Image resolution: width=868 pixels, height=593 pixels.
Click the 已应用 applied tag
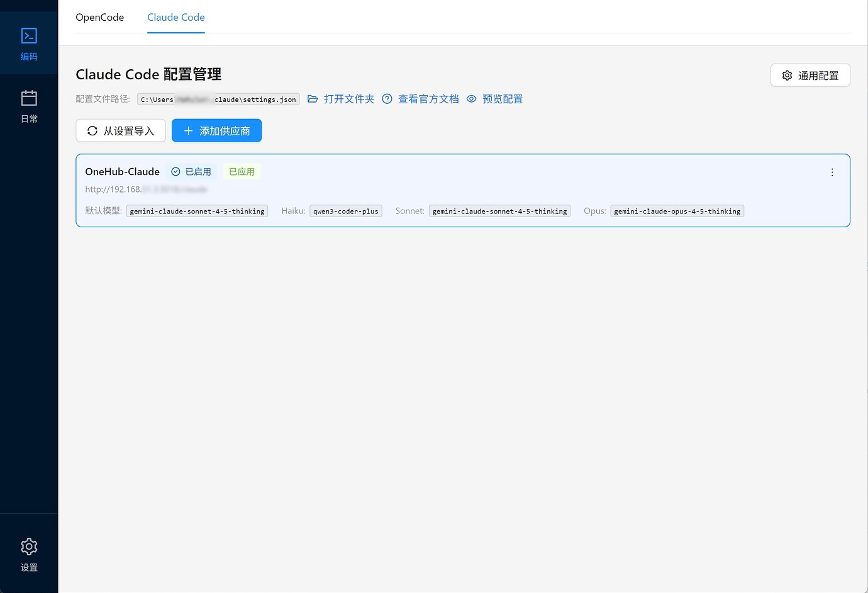242,172
